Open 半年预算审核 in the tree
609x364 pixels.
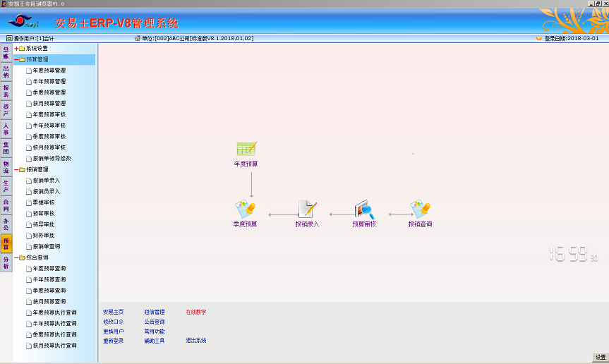[x=49, y=126]
